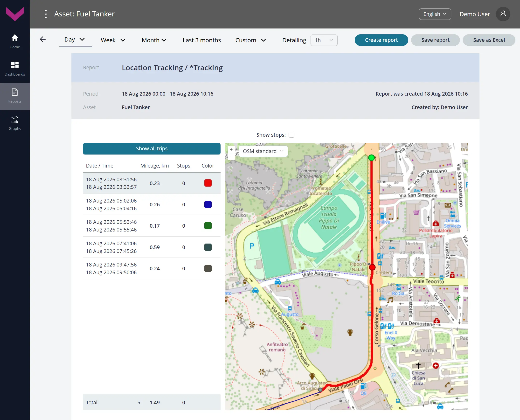Click mileage value 0.59
This screenshot has height=420, width=520.
(x=154, y=247)
